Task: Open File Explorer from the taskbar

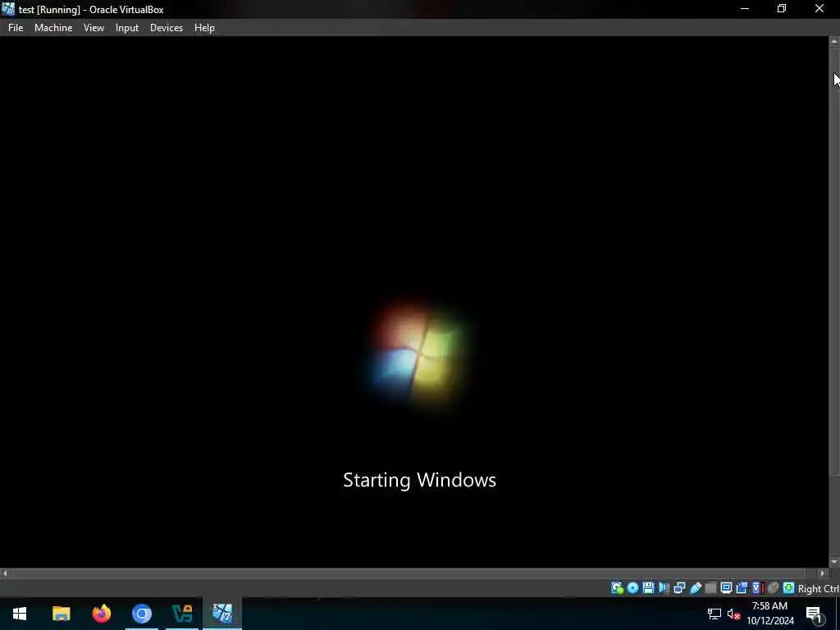Action: coord(61,614)
